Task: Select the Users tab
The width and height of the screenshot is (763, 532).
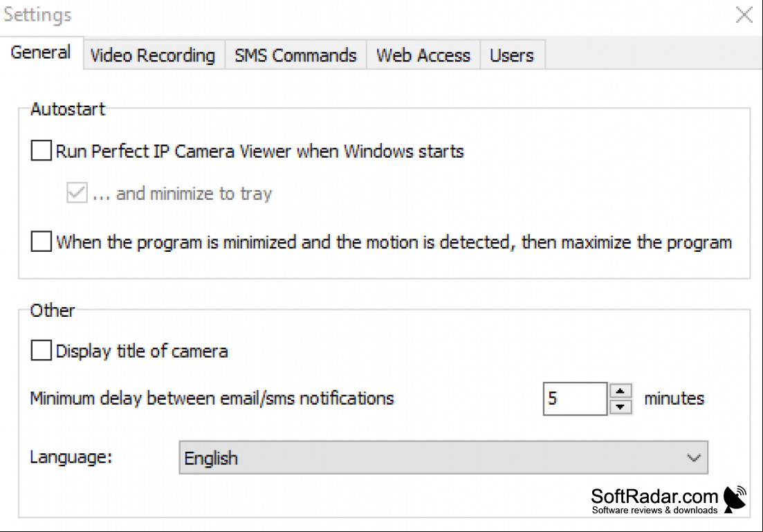Action: pos(512,55)
